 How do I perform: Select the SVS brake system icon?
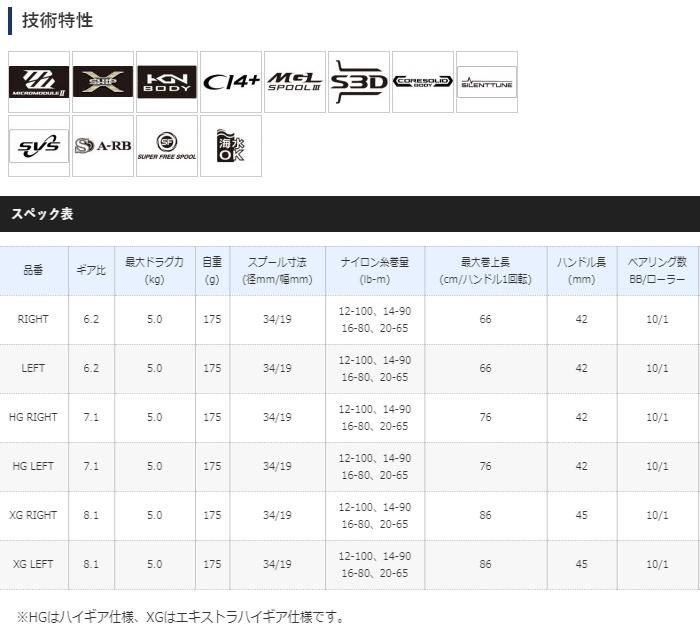pos(39,146)
